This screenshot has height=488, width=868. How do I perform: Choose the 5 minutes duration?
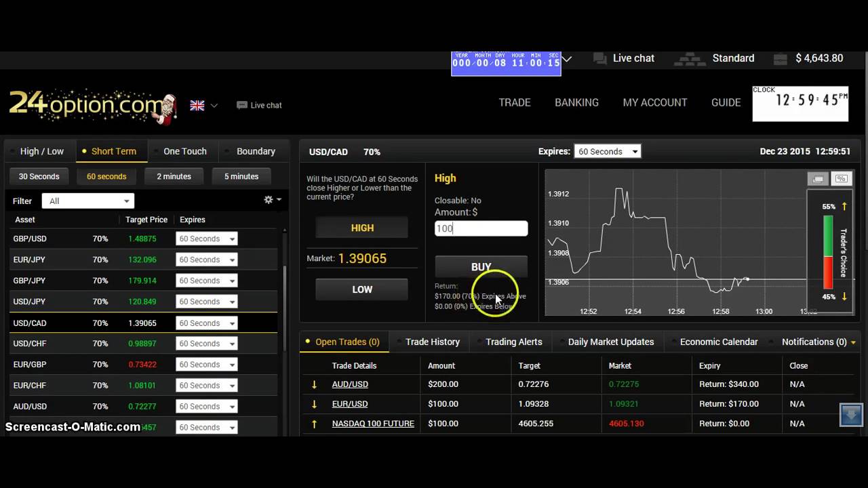[241, 176]
